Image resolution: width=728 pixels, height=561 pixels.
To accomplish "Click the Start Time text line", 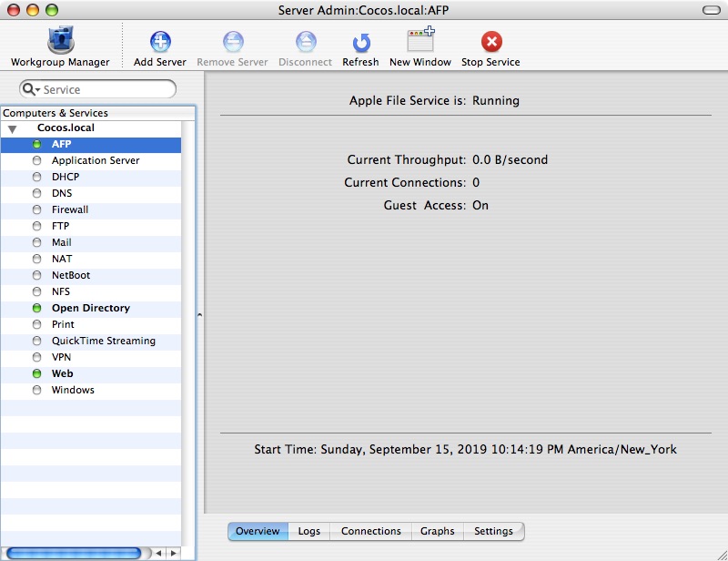I will pyautogui.click(x=465, y=450).
